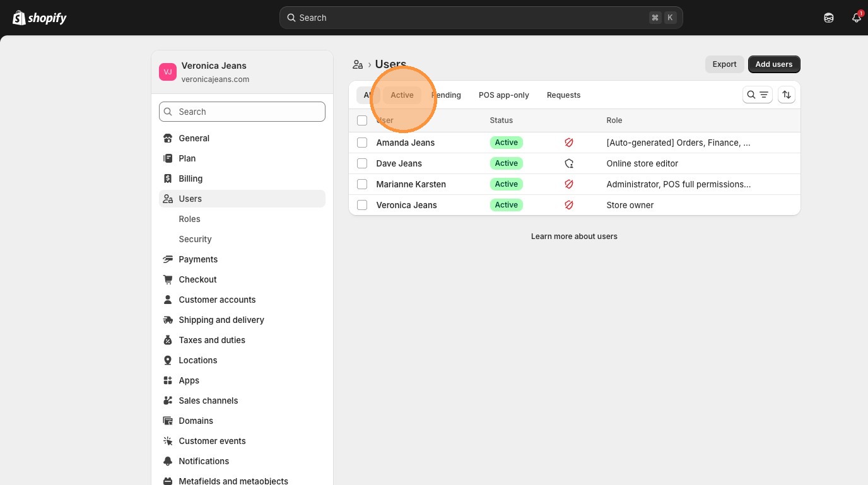Click the Add users button

[x=774, y=64]
